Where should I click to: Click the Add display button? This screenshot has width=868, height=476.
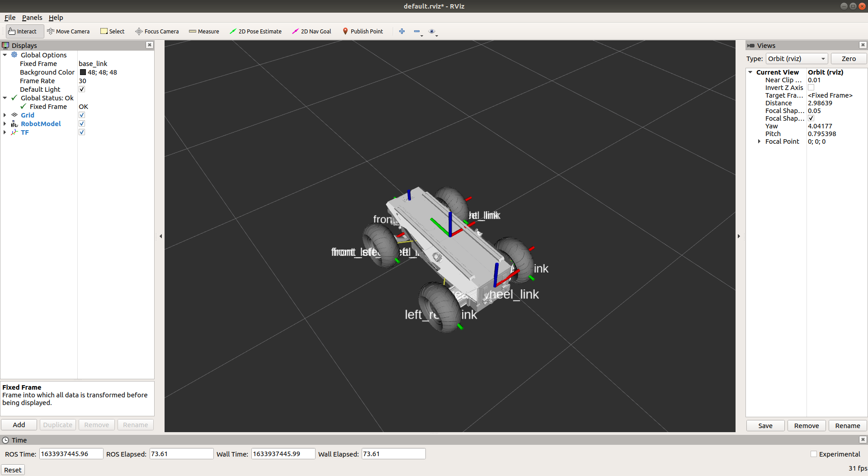[19, 424]
